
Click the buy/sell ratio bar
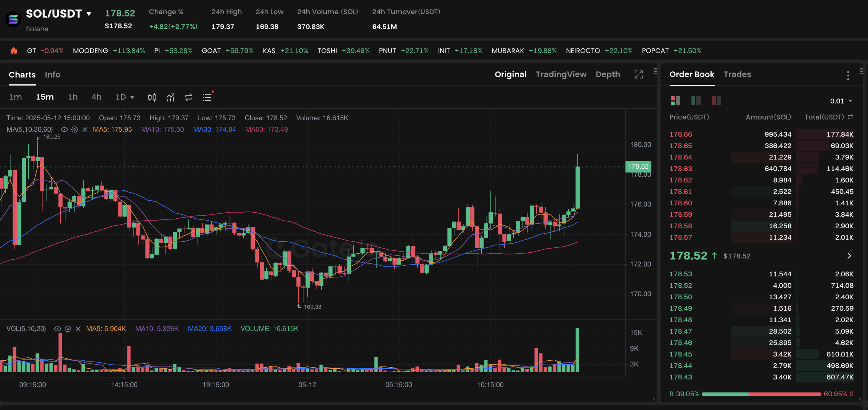click(761, 394)
